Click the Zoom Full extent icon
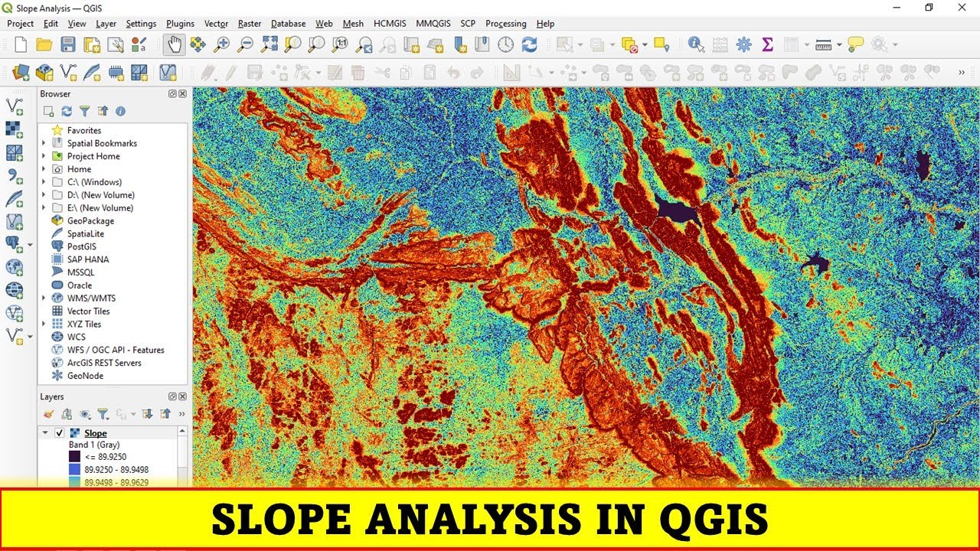Image resolution: width=980 pixels, height=551 pixels. (269, 44)
